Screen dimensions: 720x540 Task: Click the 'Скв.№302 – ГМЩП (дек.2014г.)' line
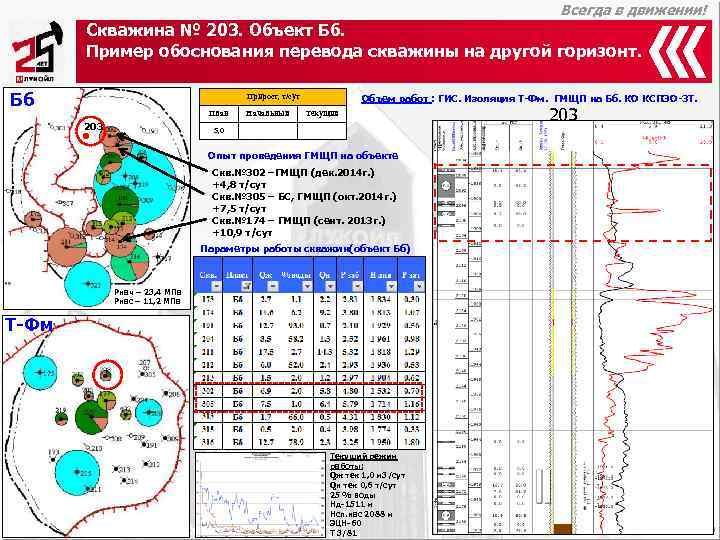pos(293,173)
